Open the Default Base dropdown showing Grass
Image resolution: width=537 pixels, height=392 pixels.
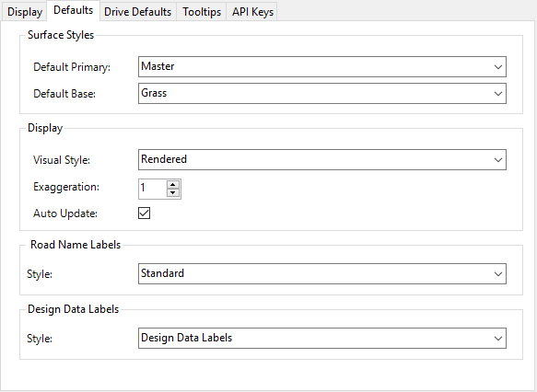point(322,93)
